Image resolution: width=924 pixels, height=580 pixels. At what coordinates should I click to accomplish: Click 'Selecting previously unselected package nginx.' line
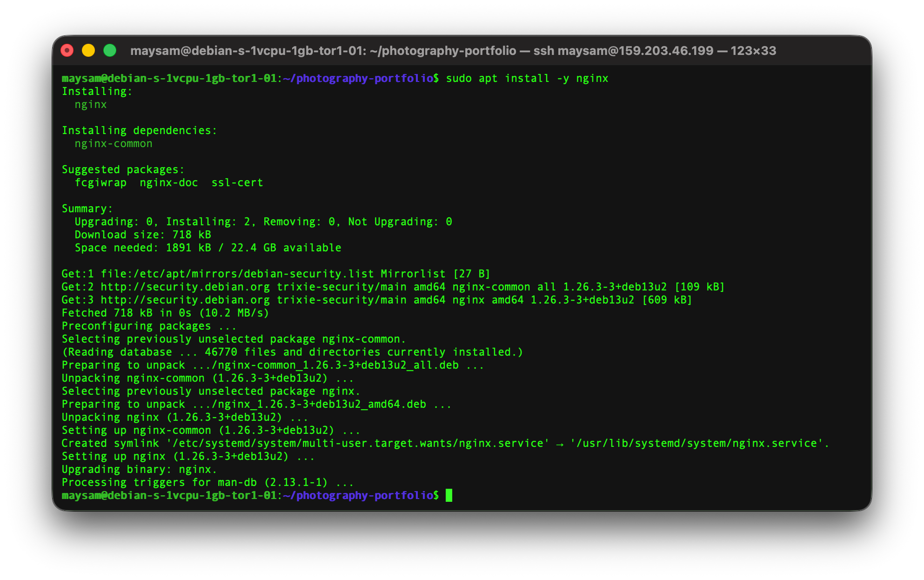tap(211, 391)
